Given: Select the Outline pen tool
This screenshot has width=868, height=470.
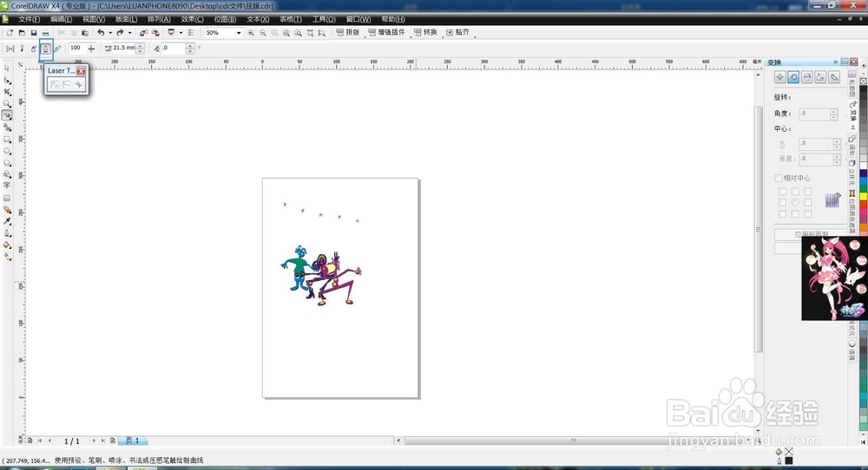Looking at the screenshot, I should pyautogui.click(x=7, y=232).
